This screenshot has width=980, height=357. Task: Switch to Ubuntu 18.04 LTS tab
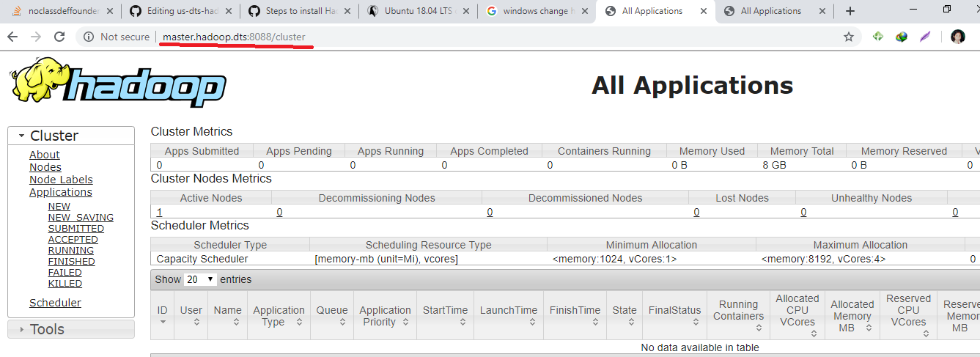[x=419, y=11]
